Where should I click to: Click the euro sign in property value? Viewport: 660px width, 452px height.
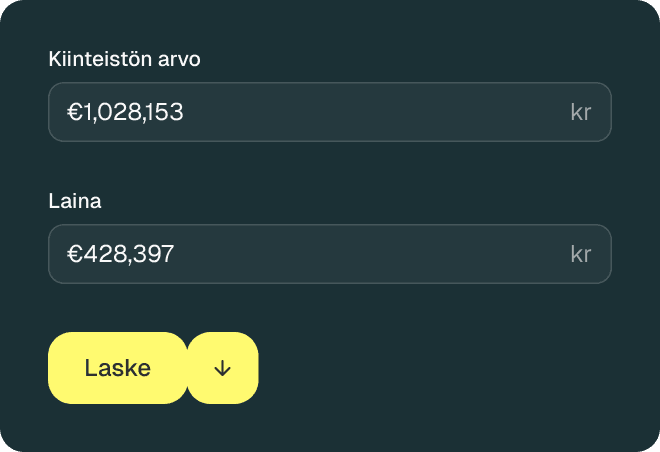pos(73,112)
